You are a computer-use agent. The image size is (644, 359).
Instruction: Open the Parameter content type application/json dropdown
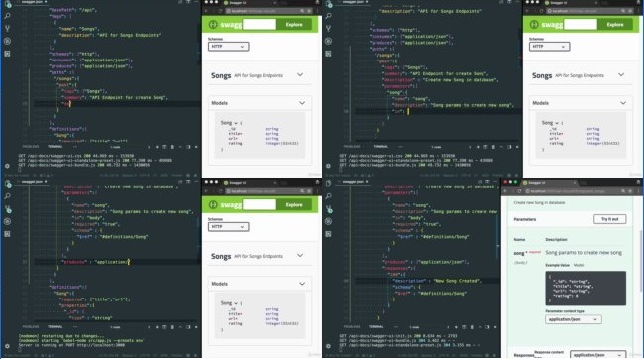pos(574,319)
